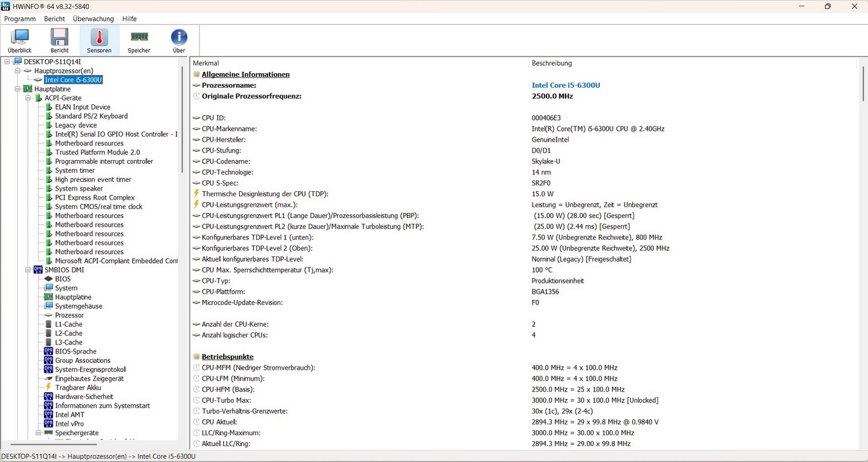The image size is (868, 462).
Task: Click the Bericht floppy disk icon
Action: (60, 41)
